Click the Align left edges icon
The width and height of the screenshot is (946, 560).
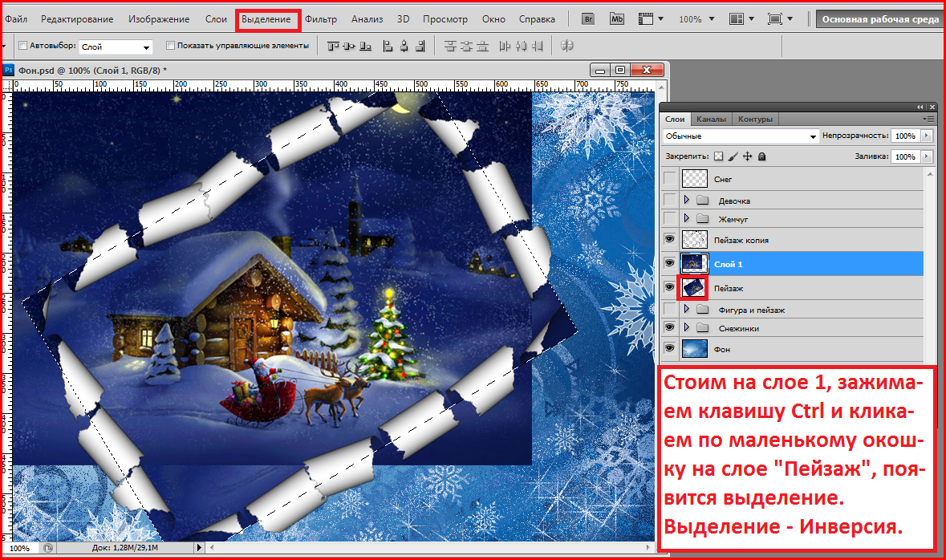click(388, 46)
